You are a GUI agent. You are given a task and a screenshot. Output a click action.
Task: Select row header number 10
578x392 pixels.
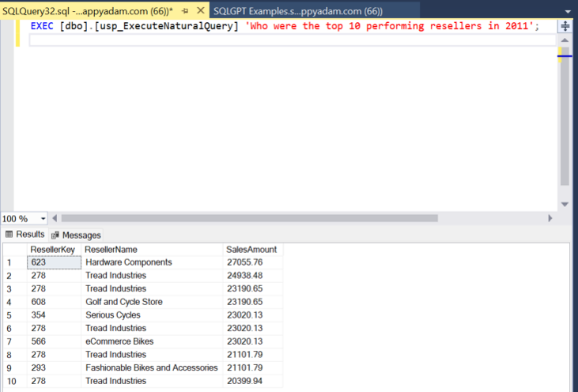tap(15, 381)
